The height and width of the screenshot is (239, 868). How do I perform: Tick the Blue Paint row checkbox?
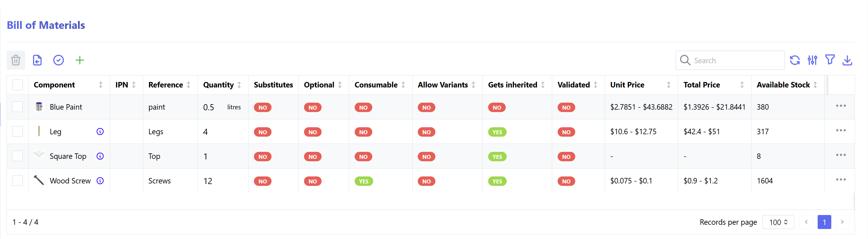tap(18, 107)
